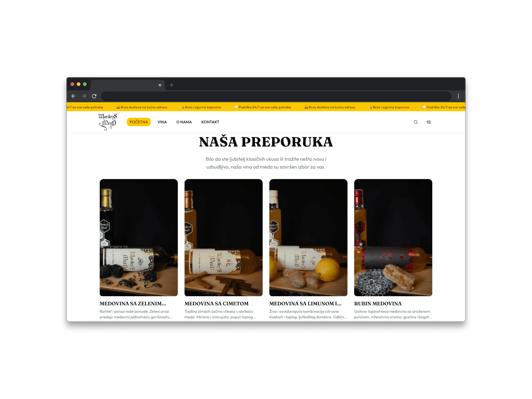This screenshot has height=399, width=532.
Task: Close the current browser tab
Action: point(160,85)
